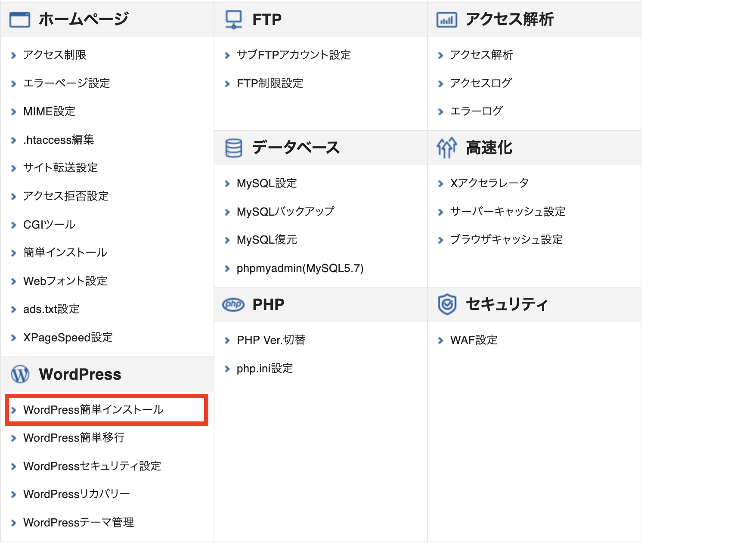Click the データベース cylinder icon

234,148
